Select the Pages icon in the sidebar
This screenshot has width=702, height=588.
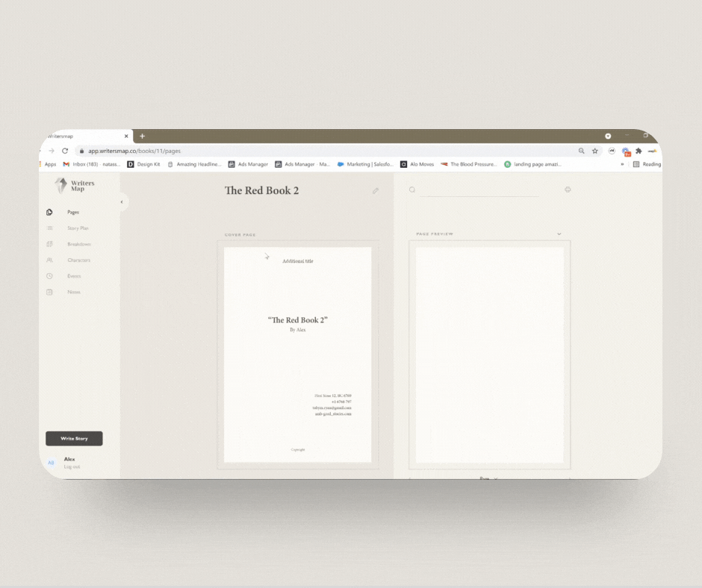pyautogui.click(x=49, y=212)
